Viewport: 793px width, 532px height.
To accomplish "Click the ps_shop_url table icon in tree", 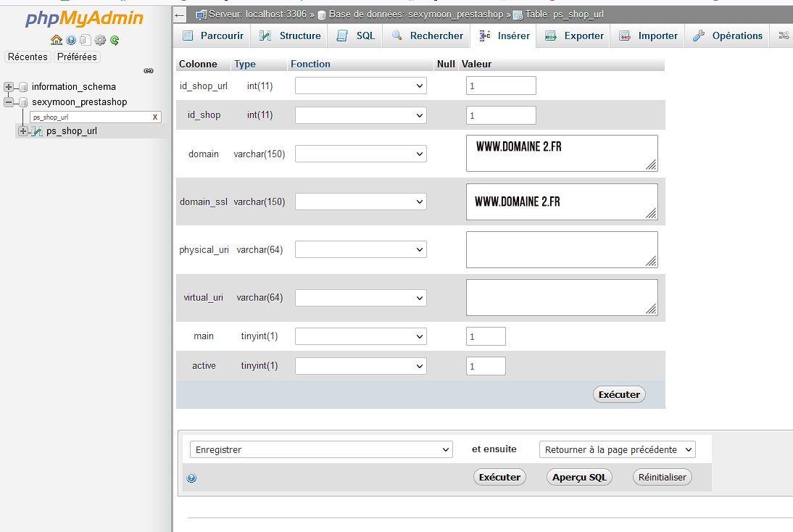I will click(36, 131).
